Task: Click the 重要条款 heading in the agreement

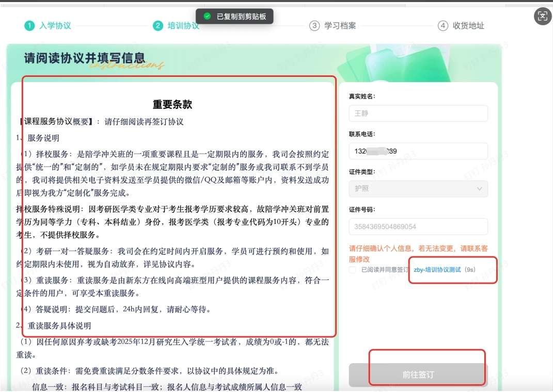Action: [172, 105]
